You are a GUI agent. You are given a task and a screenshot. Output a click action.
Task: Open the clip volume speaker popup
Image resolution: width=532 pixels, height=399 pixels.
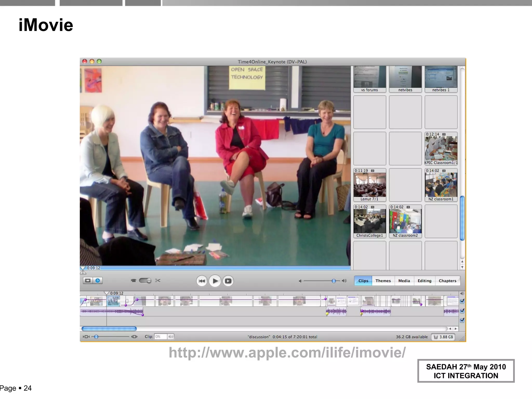(x=171, y=337)
